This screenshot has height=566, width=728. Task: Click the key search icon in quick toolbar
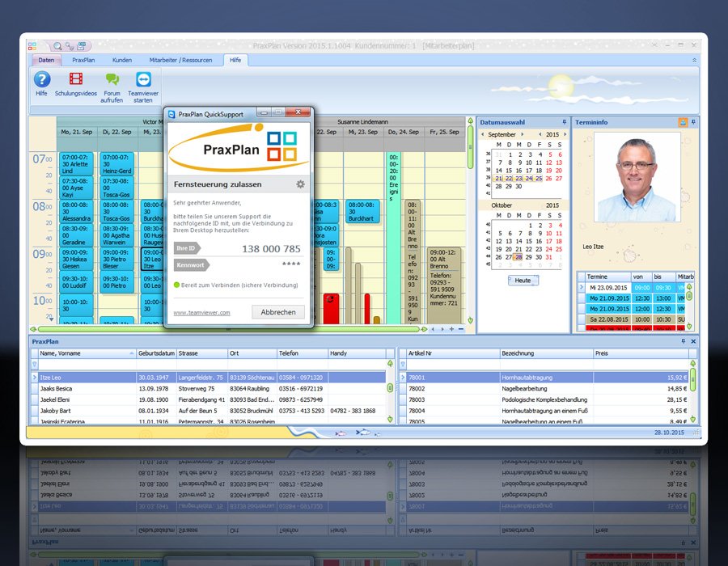[70, 46]
